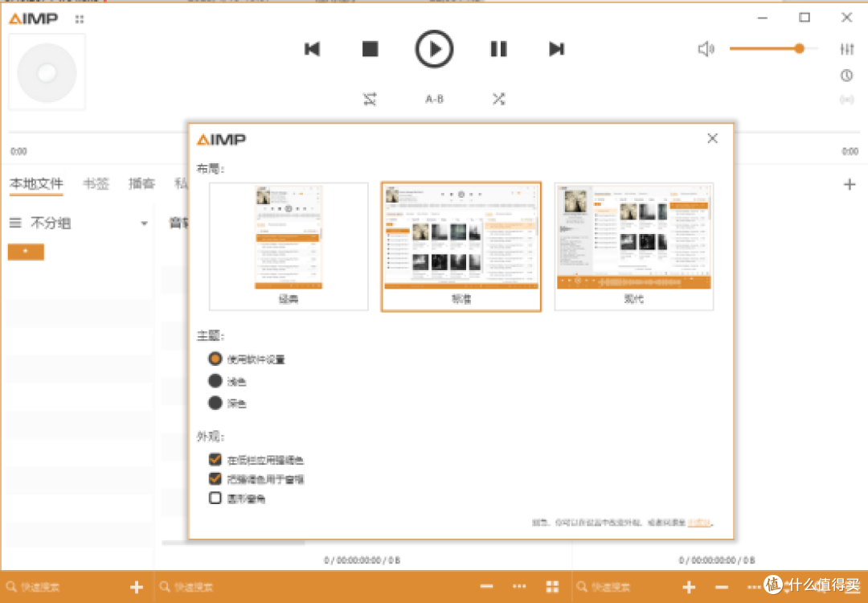Open the sleep timer clock icon

[847, 76]
